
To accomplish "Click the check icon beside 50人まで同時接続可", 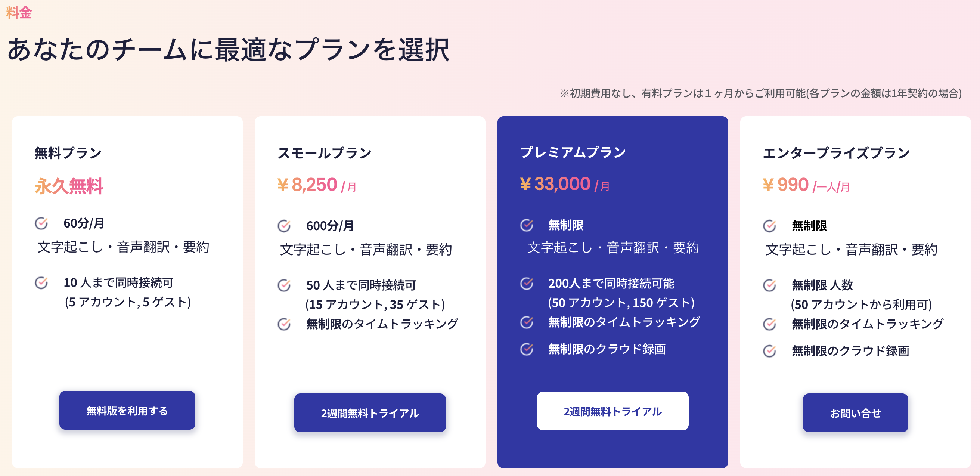I will click(x=284, y=285).
